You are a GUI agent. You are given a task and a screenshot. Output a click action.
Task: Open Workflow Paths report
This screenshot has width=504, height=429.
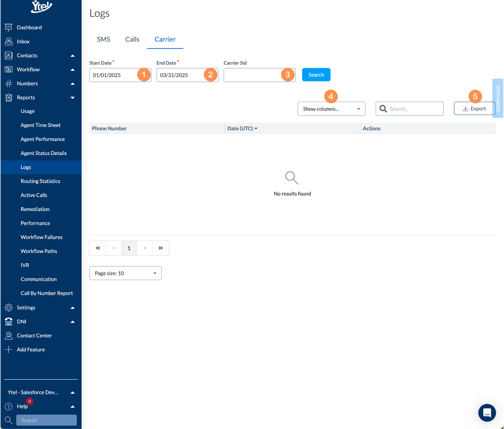point(39,251)
